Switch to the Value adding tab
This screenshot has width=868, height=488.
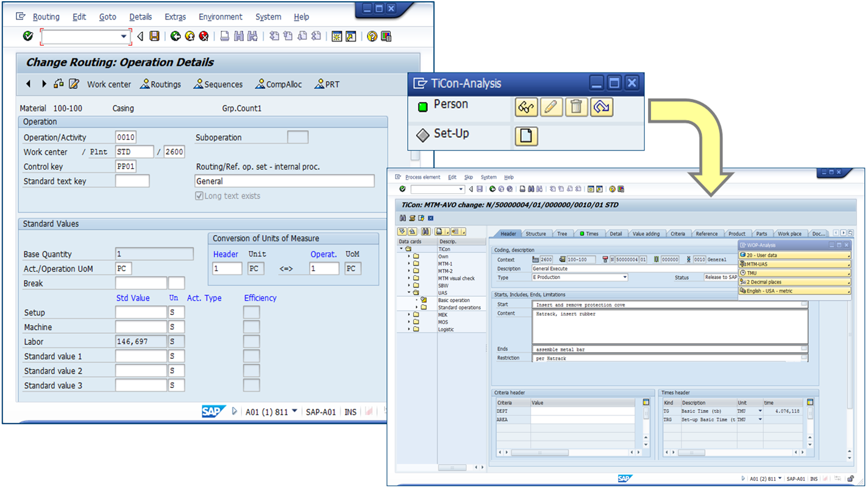646,234
